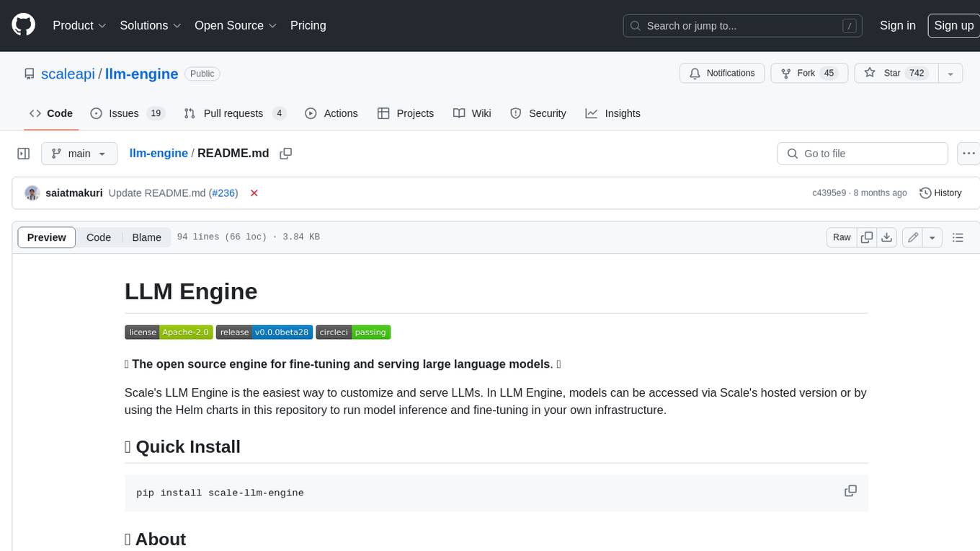
Task: Open commit c4395e9
Action: point(829,193)
